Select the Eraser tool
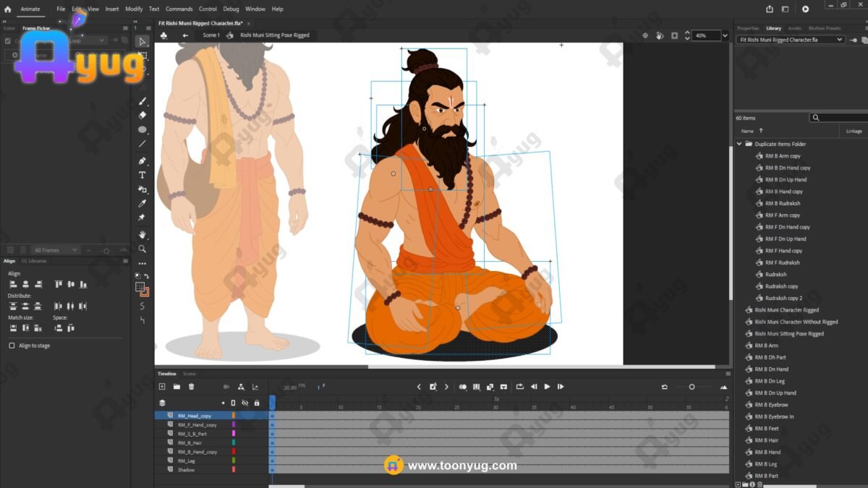This screenshot has width=868, height=488. point(142,115)
